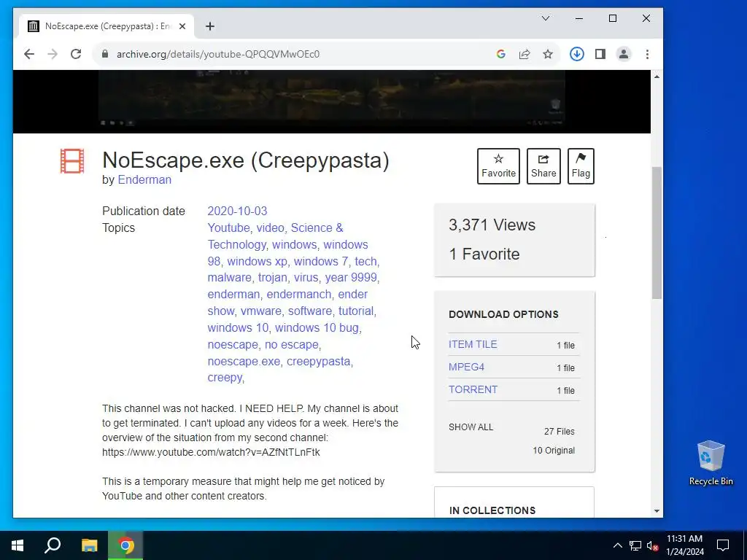Open the malware topic link

click(x=229, y=278)
